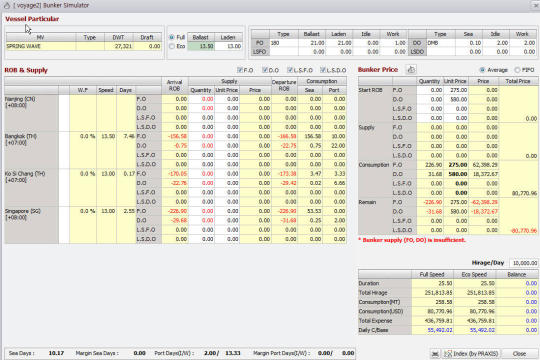The width and height of the screenshot is (540, 360).
Task: Click the Bunker Simulator window title icon
Action: point(7,5)
